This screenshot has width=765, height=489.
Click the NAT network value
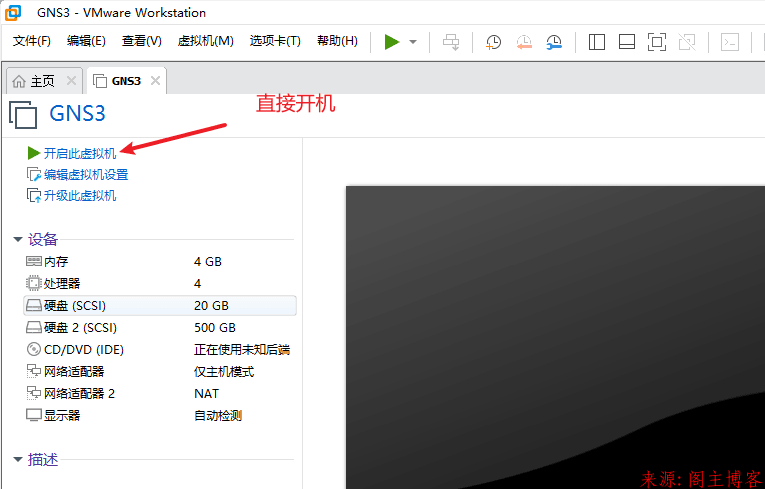point(206,393)
